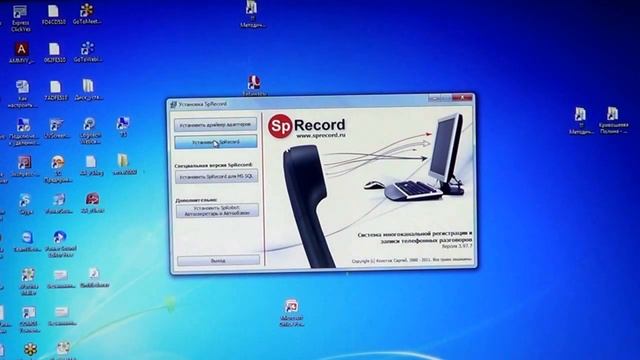The height and width of the screenshot is (360, 640).
Task: Click the copyright line in installer
Action: tap(411, 260)
